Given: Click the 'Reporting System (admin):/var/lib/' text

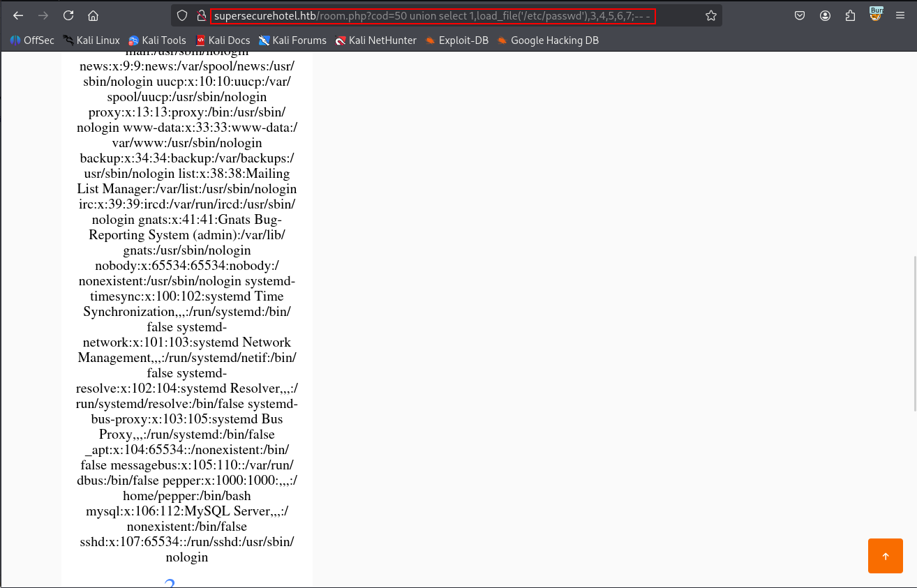Looking at the screenshot, I should pos(187,235).
